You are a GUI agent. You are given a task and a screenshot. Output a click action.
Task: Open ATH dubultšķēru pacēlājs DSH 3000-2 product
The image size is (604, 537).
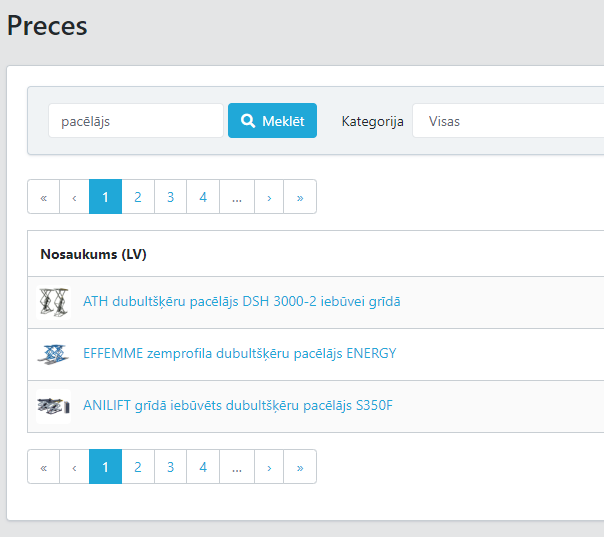(x=241, y=301)
